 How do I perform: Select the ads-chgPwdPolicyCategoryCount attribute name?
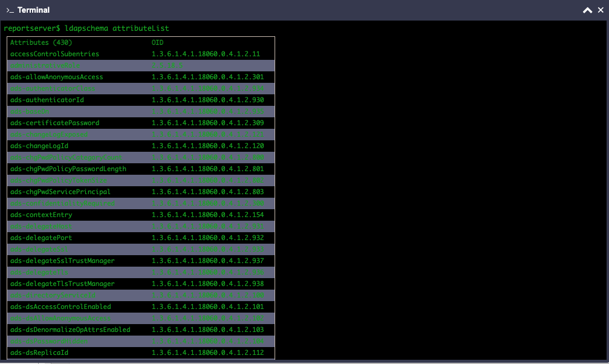(x=66, y=157)
